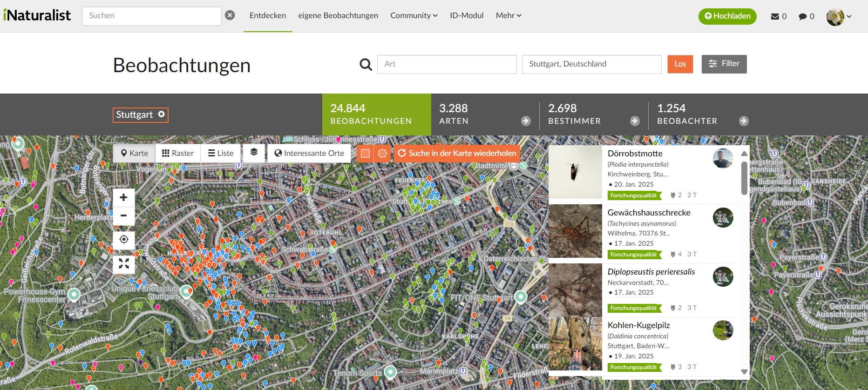Screen dimensions: 868x390
Task: Click the locate-me target icon
Action: (x=124, y=240)
